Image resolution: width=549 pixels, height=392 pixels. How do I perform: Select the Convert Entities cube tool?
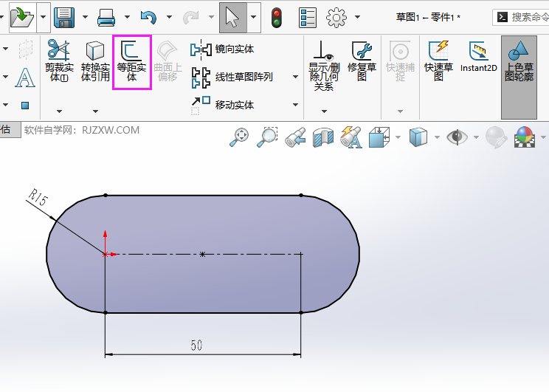pos(95,61)
